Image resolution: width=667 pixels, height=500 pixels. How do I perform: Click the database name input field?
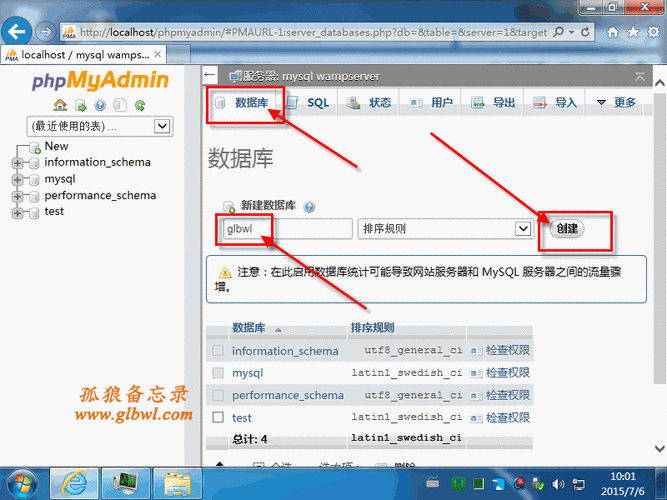(288, 229)
